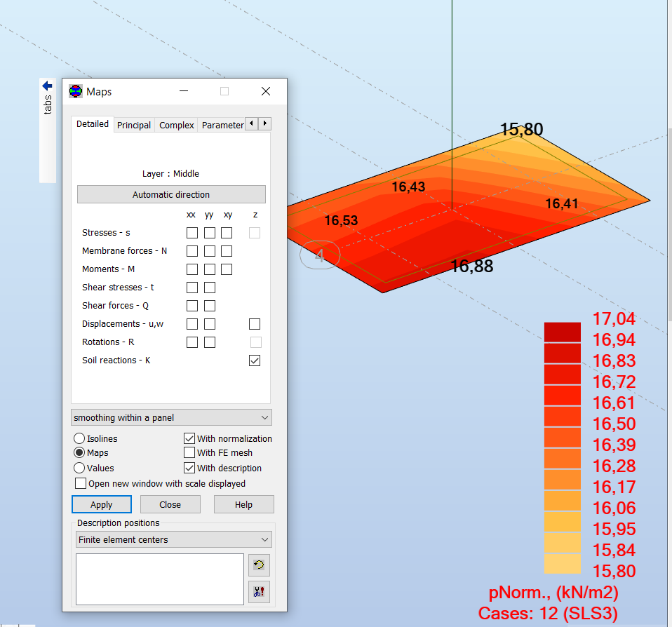672x627 pixels.
Task: Click inside the empty description list box
Action: [x=159, y=579]
